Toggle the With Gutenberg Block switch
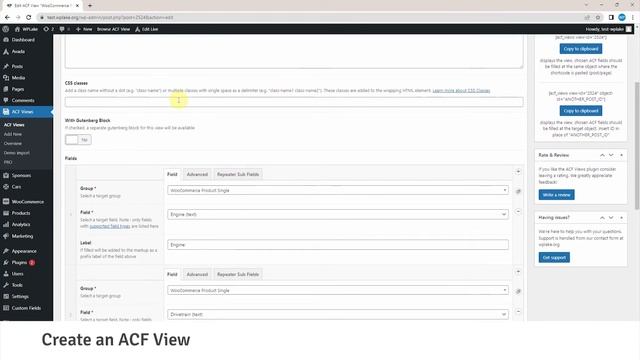Viewport: 640px width, 360px height. click(x=78, y=140)
